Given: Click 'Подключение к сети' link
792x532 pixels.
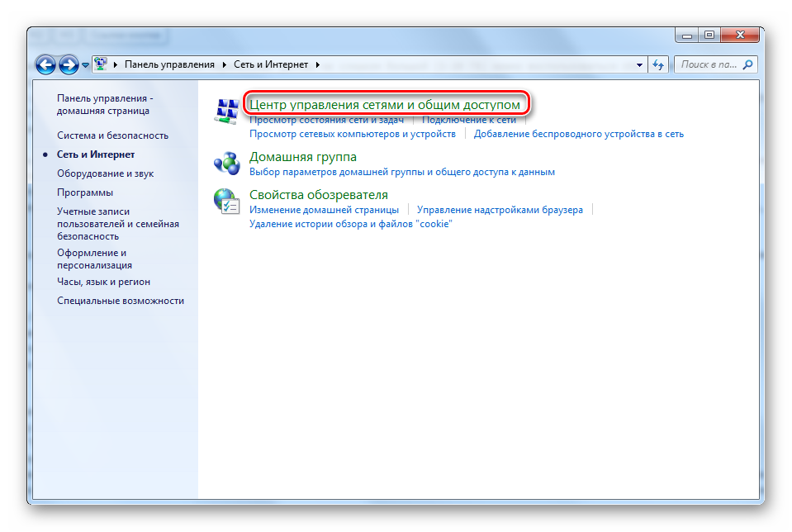Looking at the screenshot, I should [469, 121].
